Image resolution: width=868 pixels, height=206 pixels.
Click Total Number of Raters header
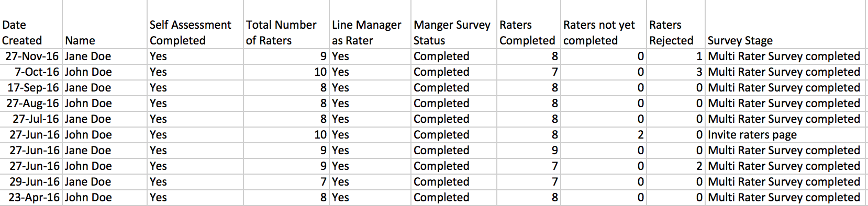point(286,25)
